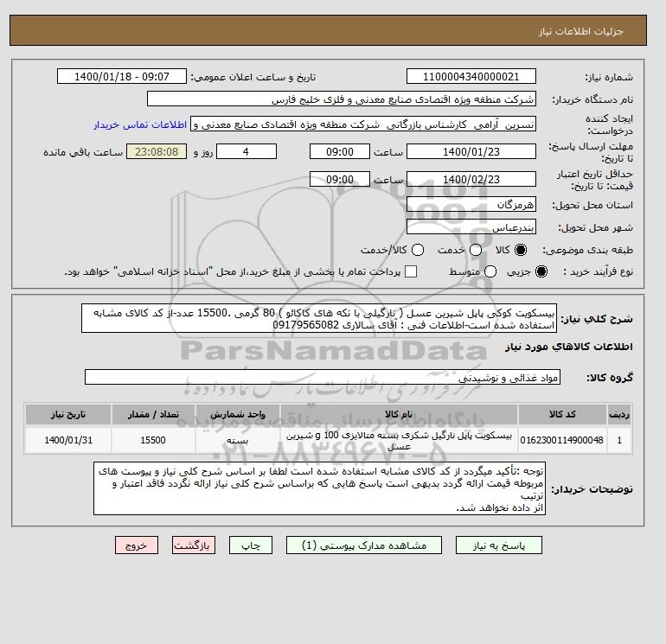Click the ردیف column header

click(619, 414)
